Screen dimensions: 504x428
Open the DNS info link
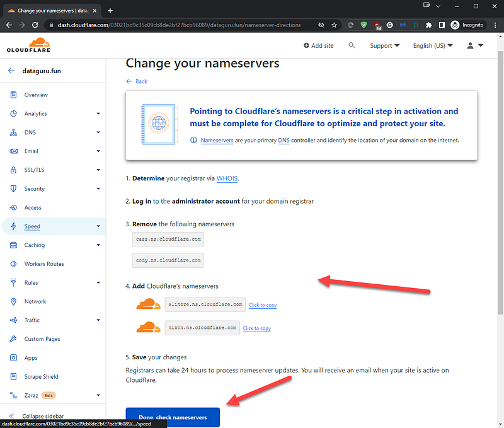coord(283,140)
